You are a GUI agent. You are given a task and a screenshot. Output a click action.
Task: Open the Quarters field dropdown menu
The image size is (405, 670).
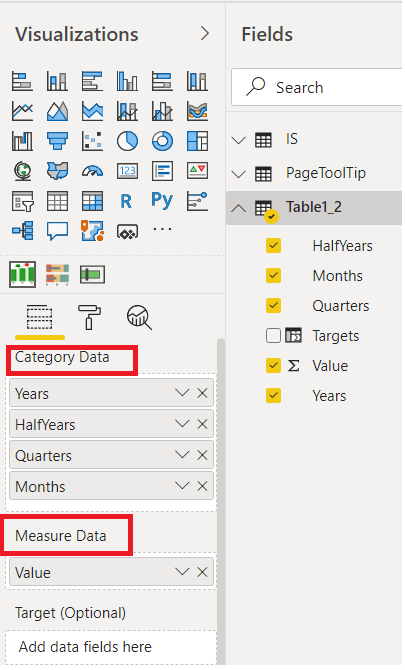pos(182,455)
